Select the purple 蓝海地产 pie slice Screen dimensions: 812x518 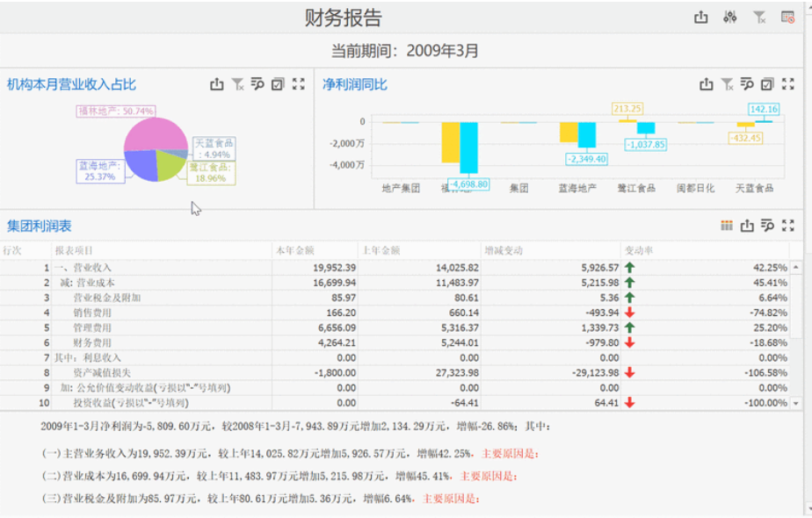coord(140,164)
